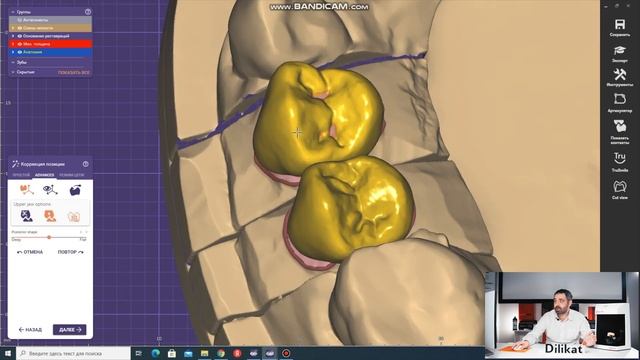The width and height of the screenshot is (640, 360).
Task: Open help for the position correction panel
Action: click(x=86, y=164)
